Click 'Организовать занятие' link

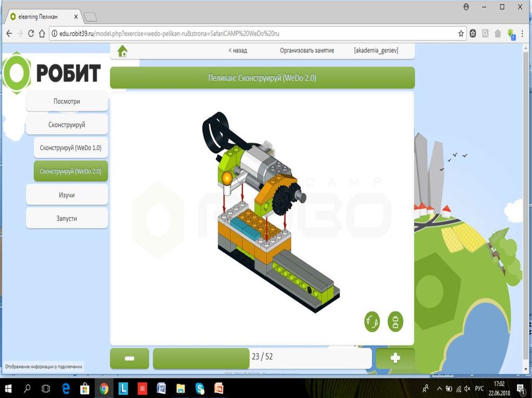(307, 51)
